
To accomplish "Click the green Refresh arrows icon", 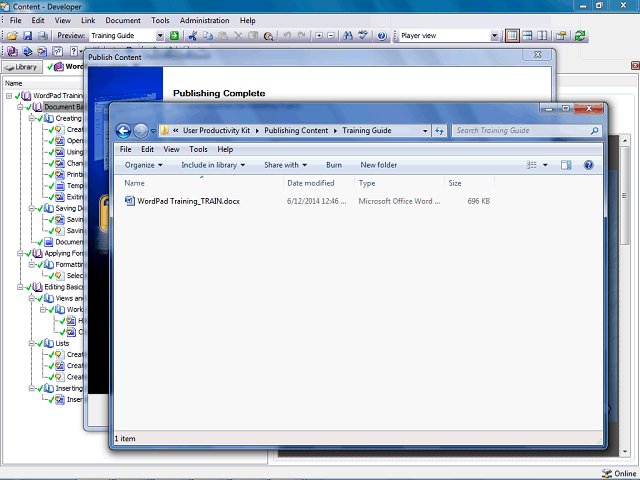I will tap(580, 36).
